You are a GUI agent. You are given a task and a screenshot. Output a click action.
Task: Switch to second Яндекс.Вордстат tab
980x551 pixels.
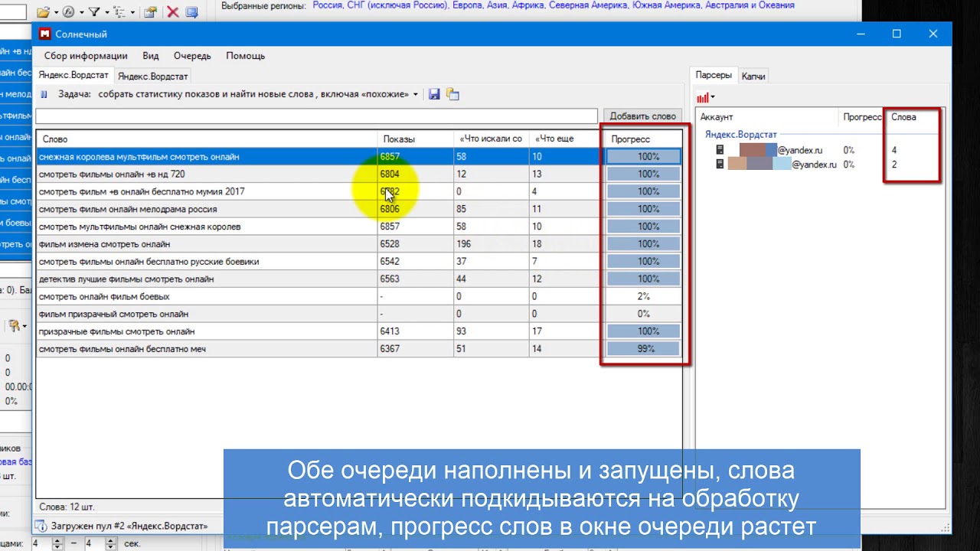point(152,76)
